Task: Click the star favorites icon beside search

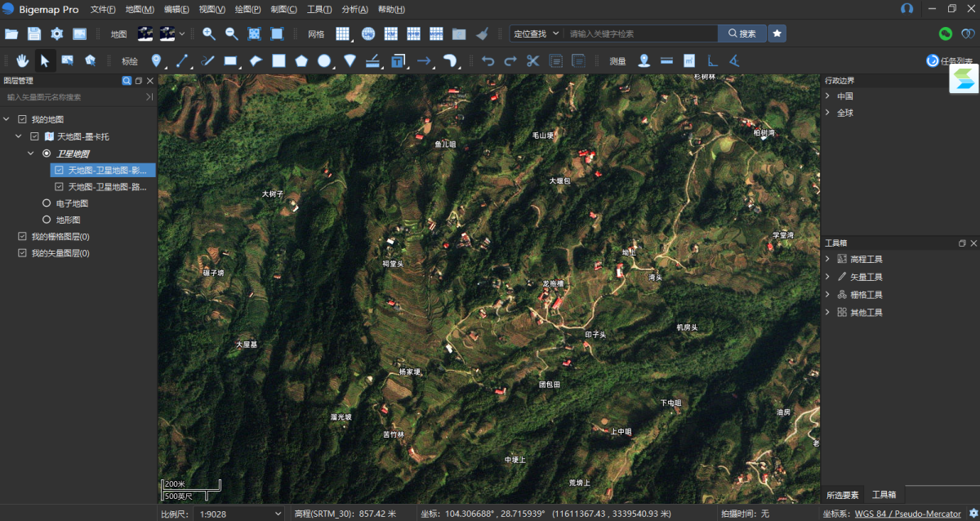Action: tap(777, 33)
